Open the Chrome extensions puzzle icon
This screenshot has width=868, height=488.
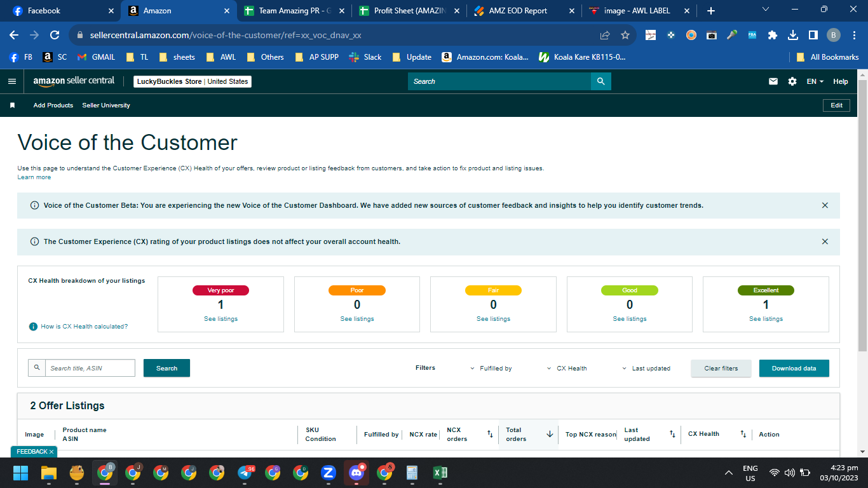(x=773, y=35)
